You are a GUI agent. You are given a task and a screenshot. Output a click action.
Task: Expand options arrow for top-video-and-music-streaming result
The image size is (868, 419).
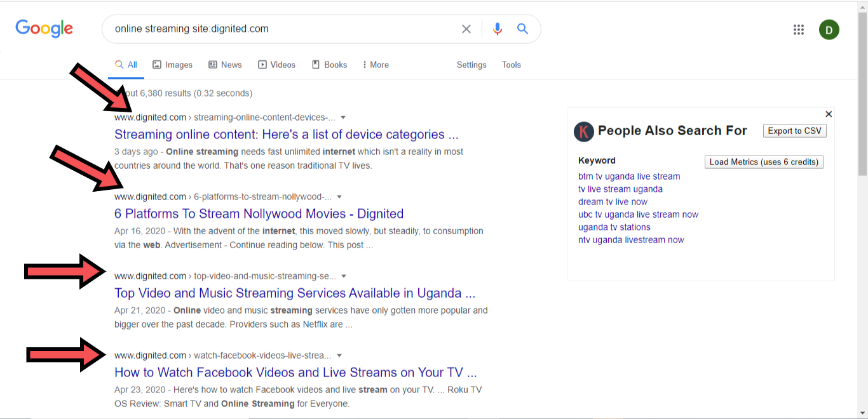pos(344,276)
